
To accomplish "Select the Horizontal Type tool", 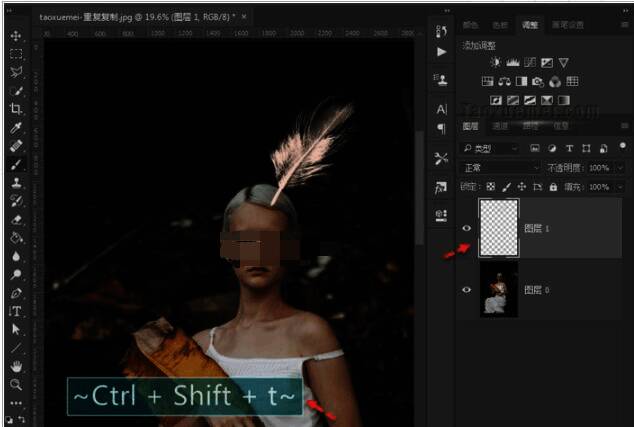I will [x=16, y=311].
